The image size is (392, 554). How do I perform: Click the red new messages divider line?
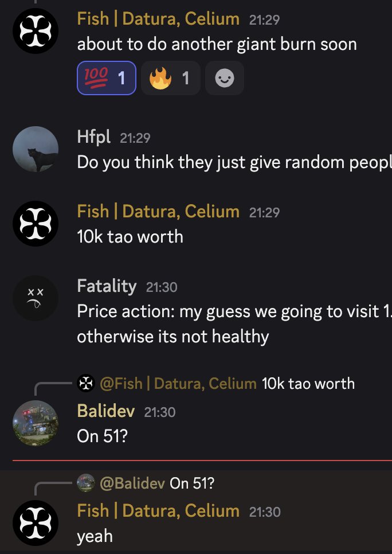tap(202, 461)
